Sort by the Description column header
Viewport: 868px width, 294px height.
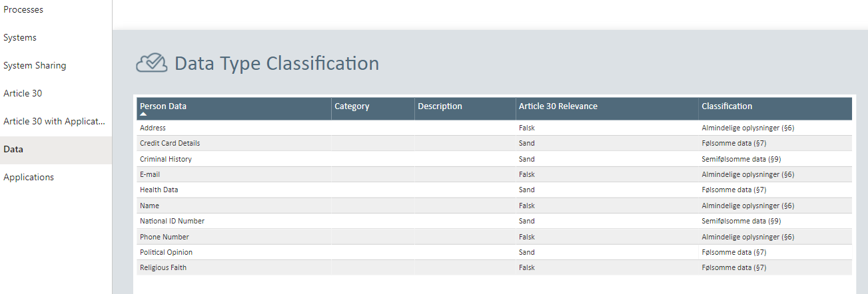(440, 106)
